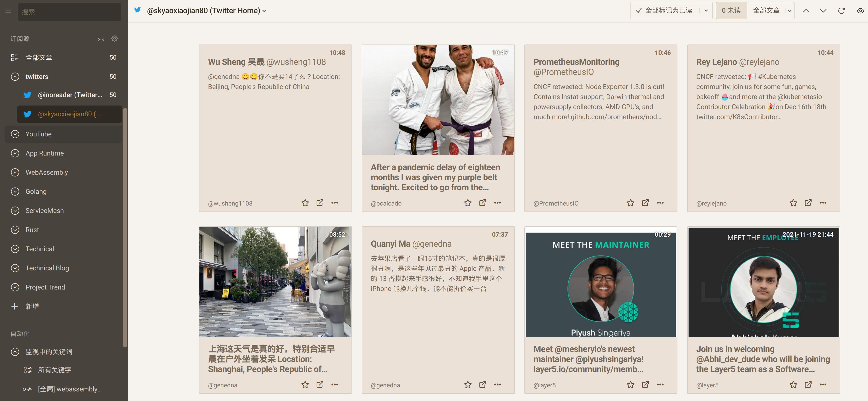Open subscriptions settings gear icon
The height and width of the screenshot is (401, 868).
pos(115,39)
